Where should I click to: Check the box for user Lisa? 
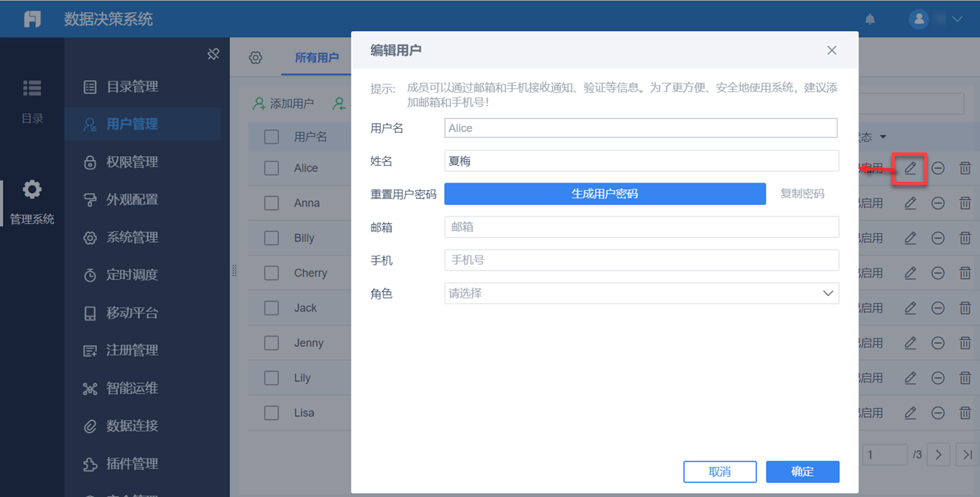click(x=271, y=413)
